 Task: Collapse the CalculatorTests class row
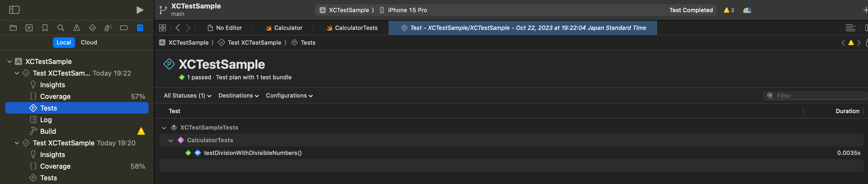(x=171, y=140)
